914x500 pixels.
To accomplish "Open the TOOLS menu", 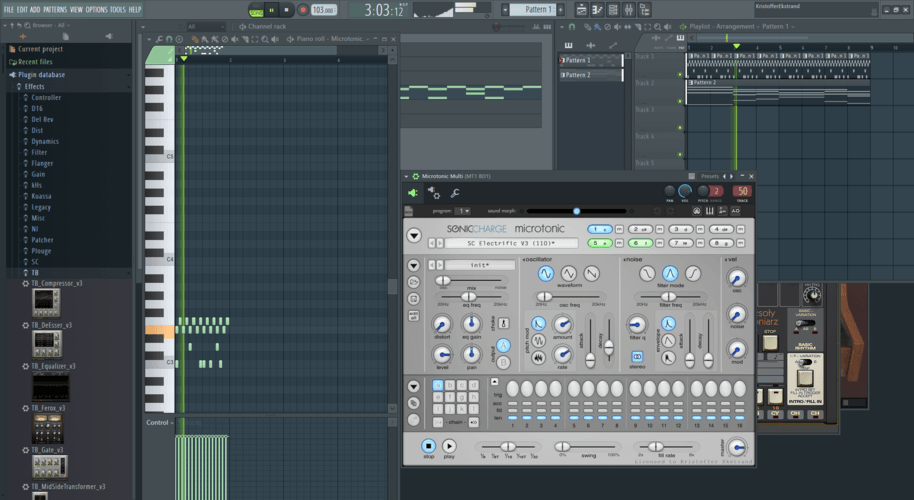I will pyautogui.click(x=118, y=9).
